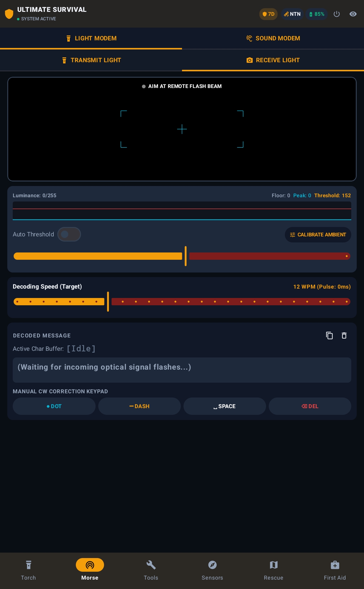
Task: Click the 'Floor: 0' readout
Action: point(281,195)
